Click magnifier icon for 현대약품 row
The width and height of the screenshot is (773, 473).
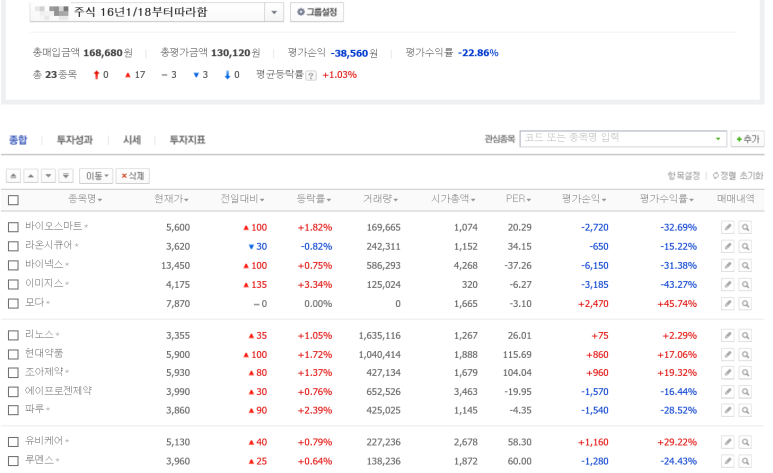745,354
